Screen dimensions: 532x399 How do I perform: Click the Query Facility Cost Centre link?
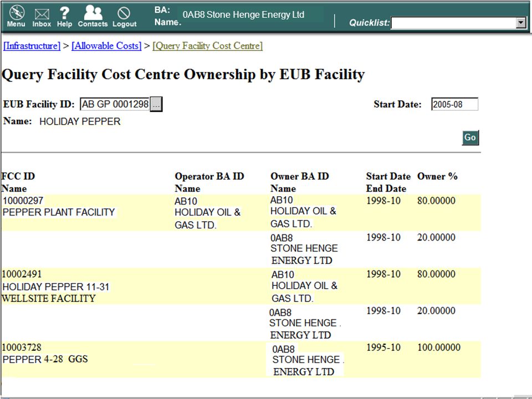click(x=208, y=46)
